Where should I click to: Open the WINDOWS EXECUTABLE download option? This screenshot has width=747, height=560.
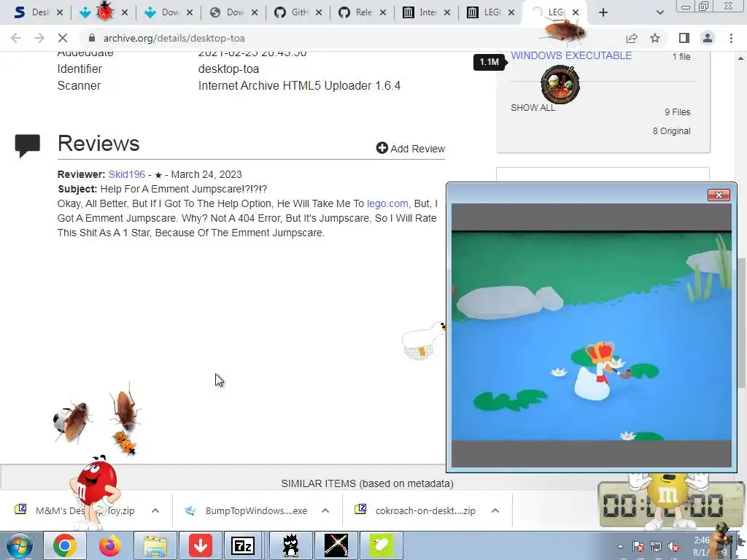[x=571, y=55]
